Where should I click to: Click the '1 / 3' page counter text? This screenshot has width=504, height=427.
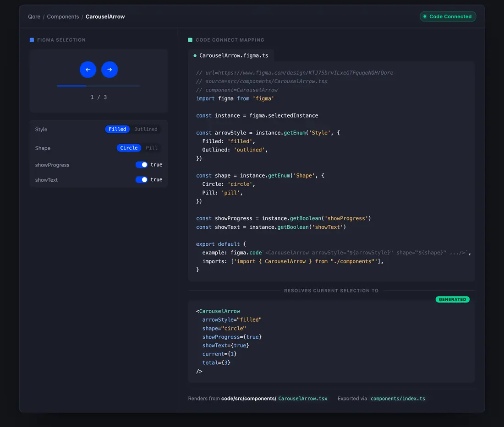99,97
